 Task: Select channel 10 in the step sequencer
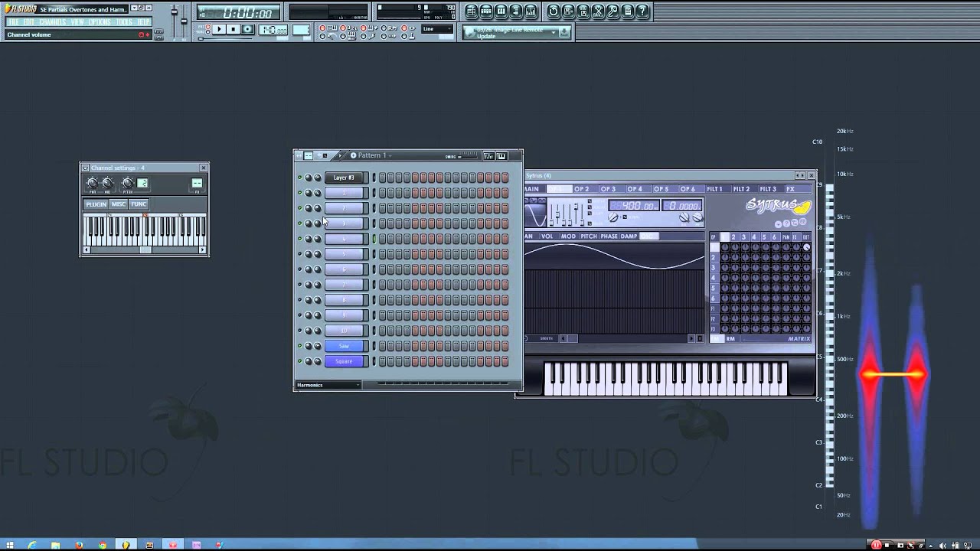pos(345,331)
